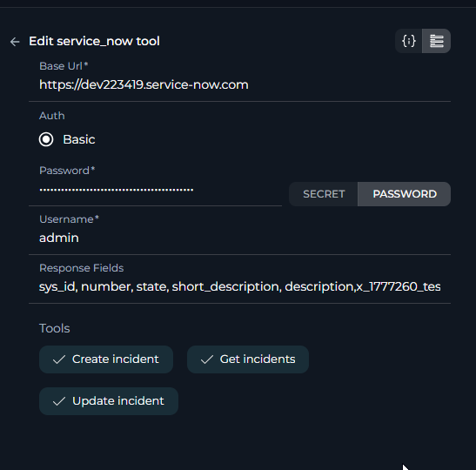Click the Response Fields label
Screen dimensions: 476x470
pyautogui.click(x=81, y=268)
